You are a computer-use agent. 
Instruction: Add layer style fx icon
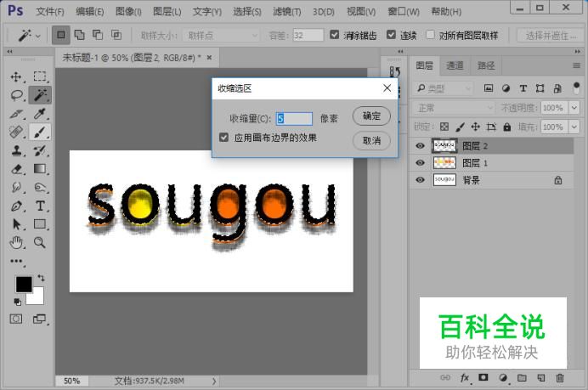coord(465,377)
